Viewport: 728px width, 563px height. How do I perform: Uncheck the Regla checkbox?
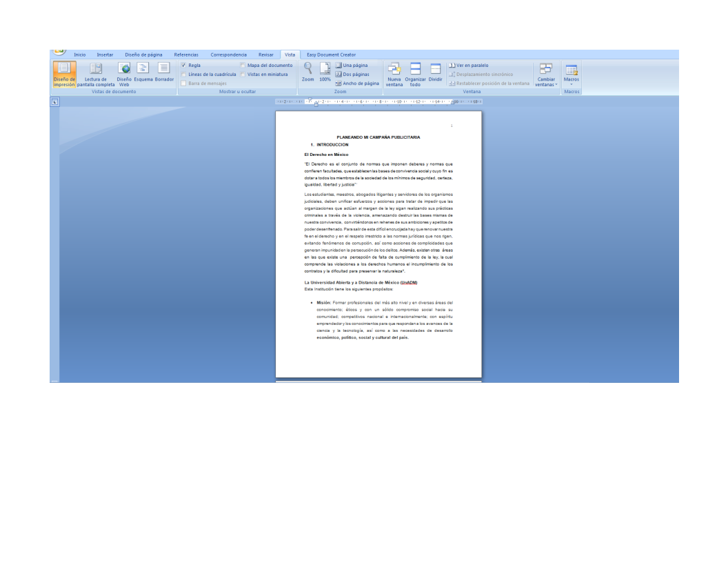[x=184, y=66]
